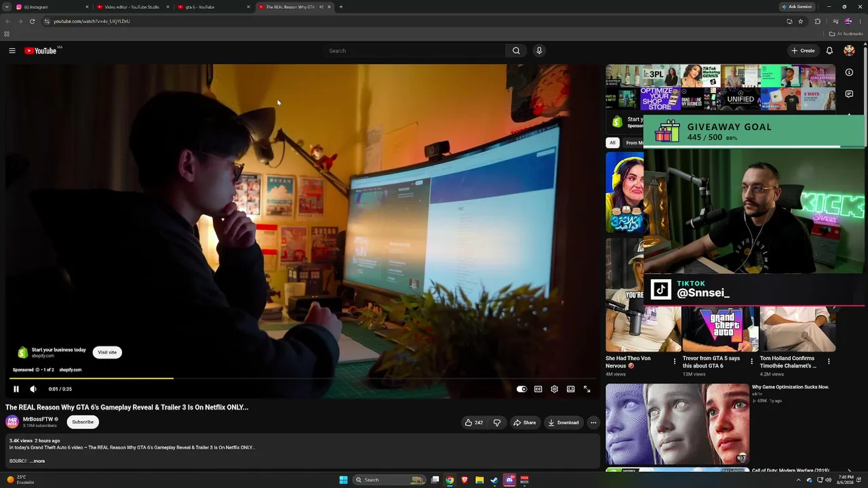Open Trevor from GTA 5 video title
Viewport: 868px width, 488px height.
[711, 362]
